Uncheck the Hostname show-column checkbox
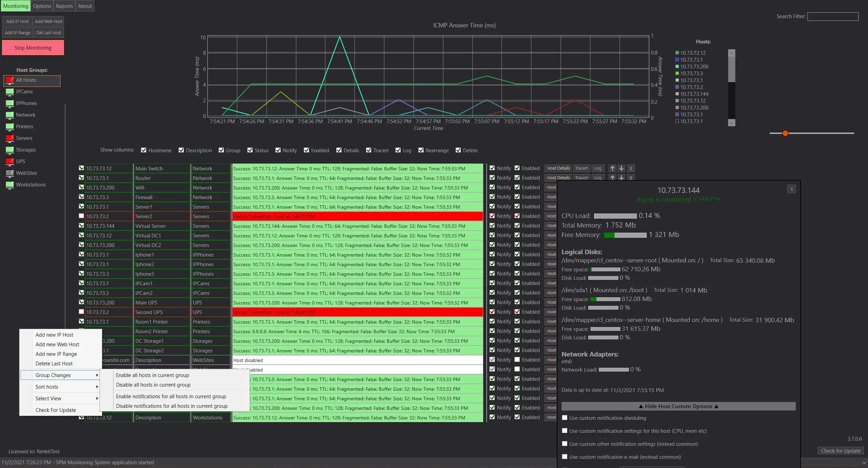 point(144,150)
